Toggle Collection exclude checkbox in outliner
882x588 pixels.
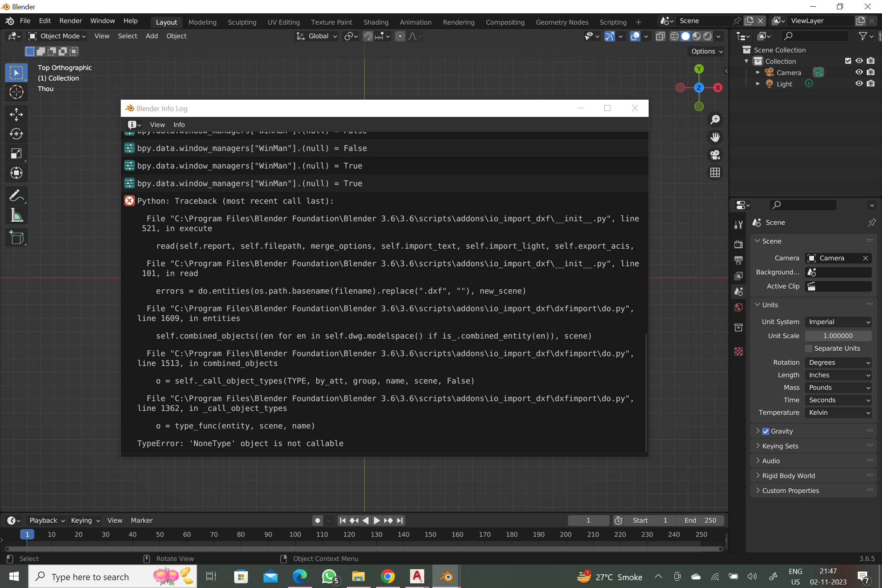tap(848, 61)
